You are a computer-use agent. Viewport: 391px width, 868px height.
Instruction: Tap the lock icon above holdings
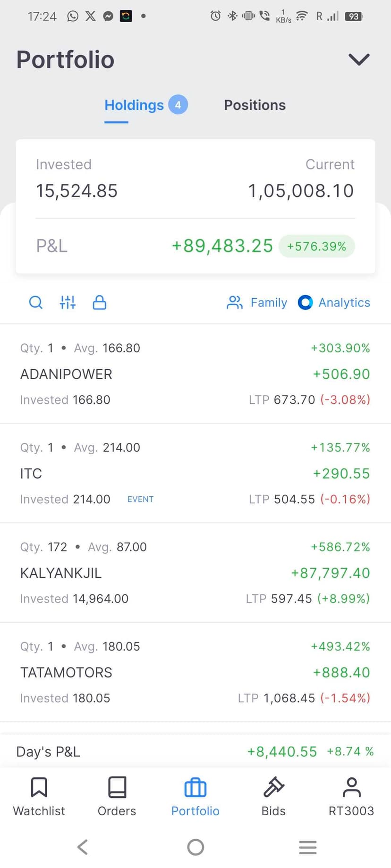pos(99,302)
